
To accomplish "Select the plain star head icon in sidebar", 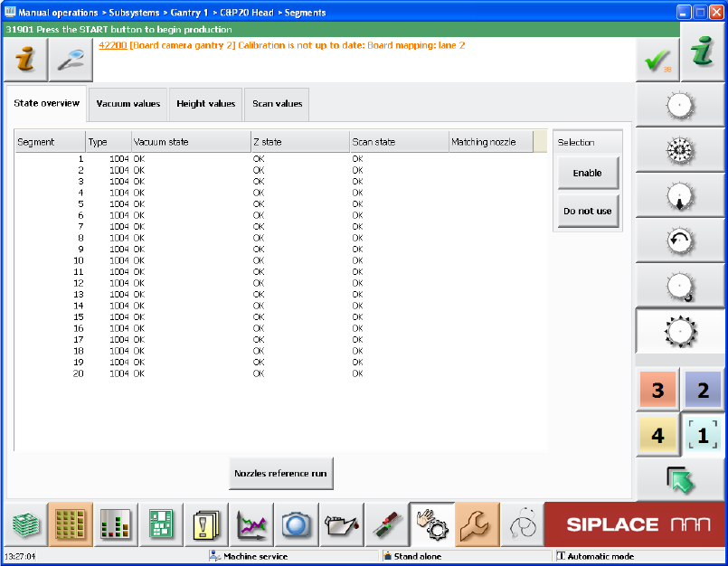I will point(680,106).
